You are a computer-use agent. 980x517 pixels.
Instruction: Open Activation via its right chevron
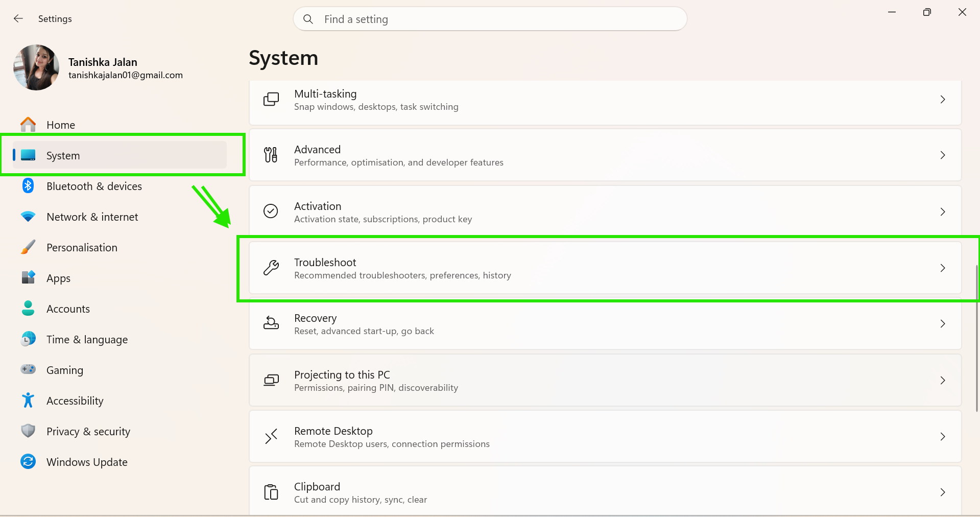tap(943, 212)
